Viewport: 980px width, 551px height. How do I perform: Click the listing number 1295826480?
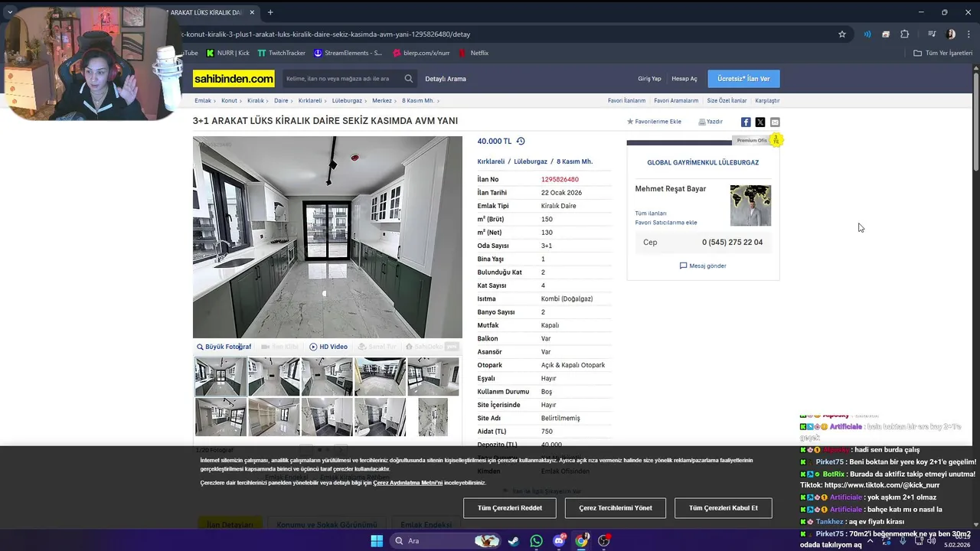click(560, 179)
